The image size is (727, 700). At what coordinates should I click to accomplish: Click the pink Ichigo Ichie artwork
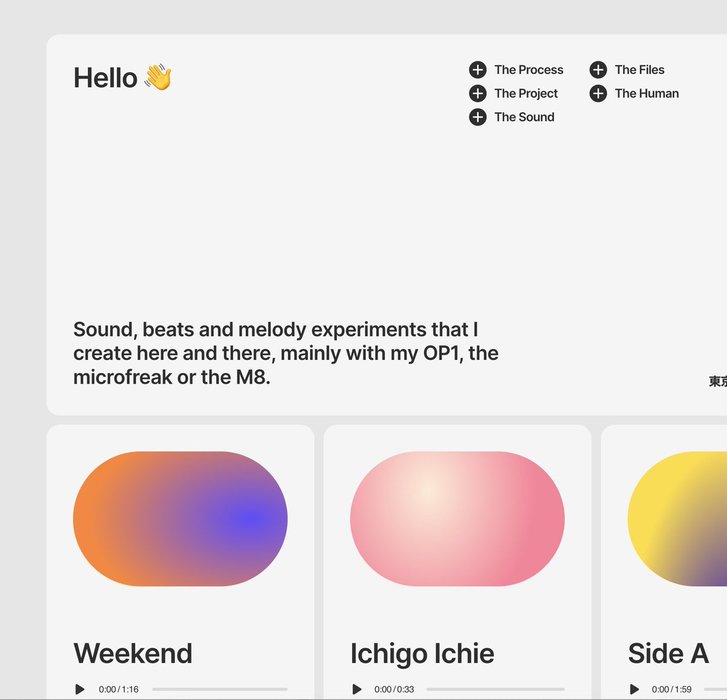[x=457, y=518]
